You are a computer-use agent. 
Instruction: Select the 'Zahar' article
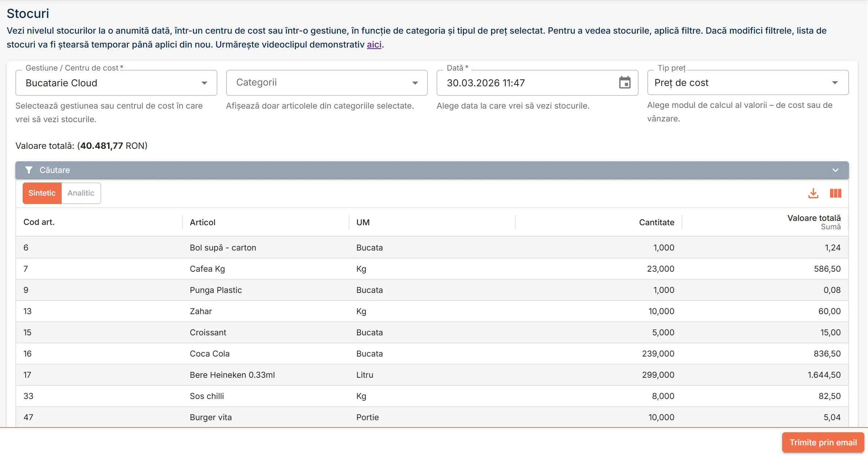pyautogui.click(x=201, y=311)
